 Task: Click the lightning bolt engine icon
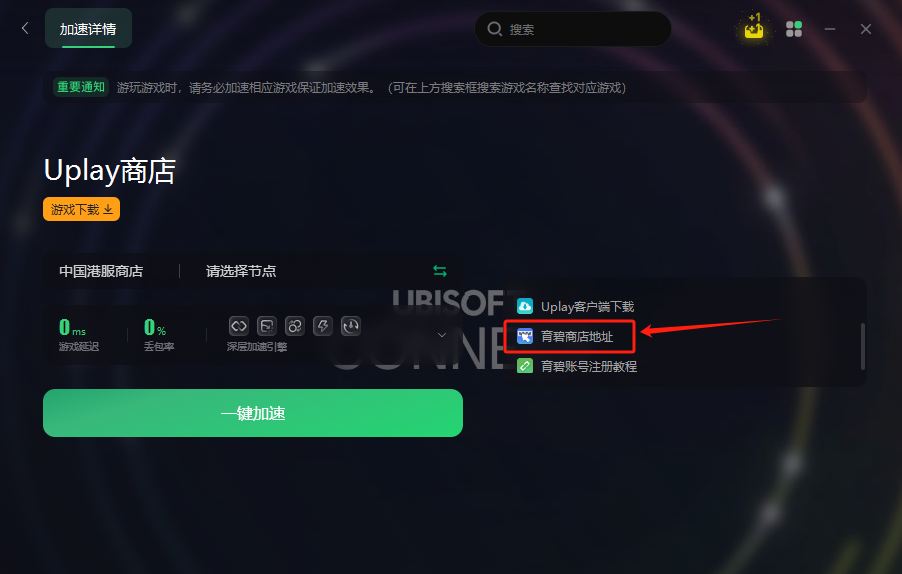(x=323, y=326)
